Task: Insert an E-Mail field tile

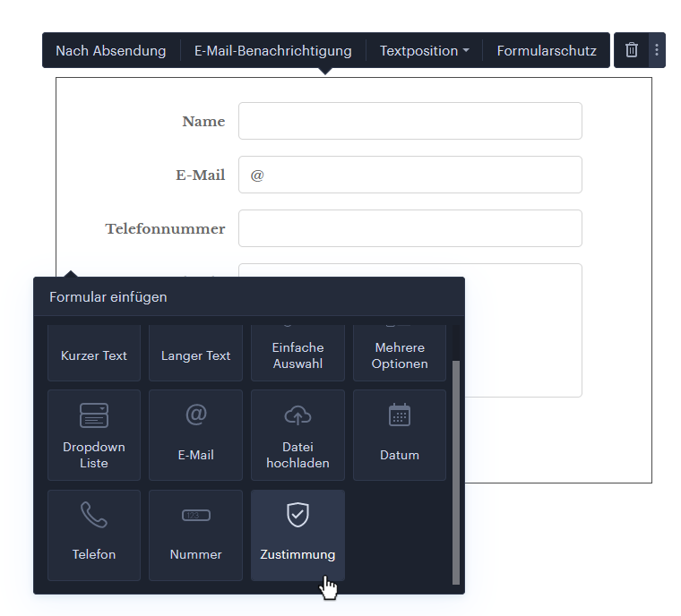Action: (x=196, y=435)
